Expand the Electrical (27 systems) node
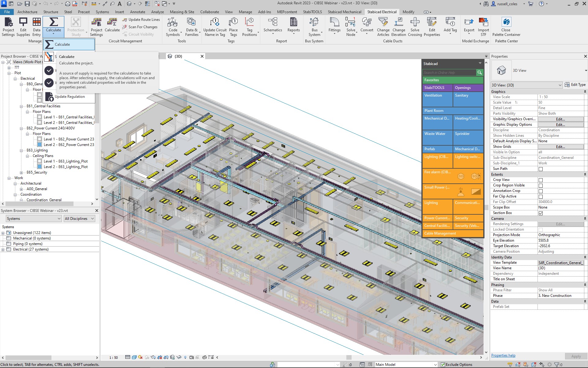588x368 pixels. click(3, 250)
